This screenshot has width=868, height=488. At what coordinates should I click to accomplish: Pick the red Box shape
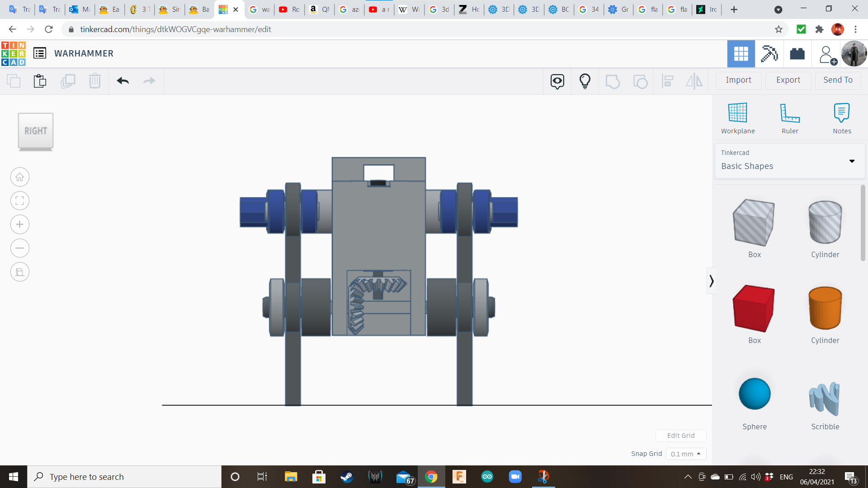pyautogui.click(x=754, y=309)
